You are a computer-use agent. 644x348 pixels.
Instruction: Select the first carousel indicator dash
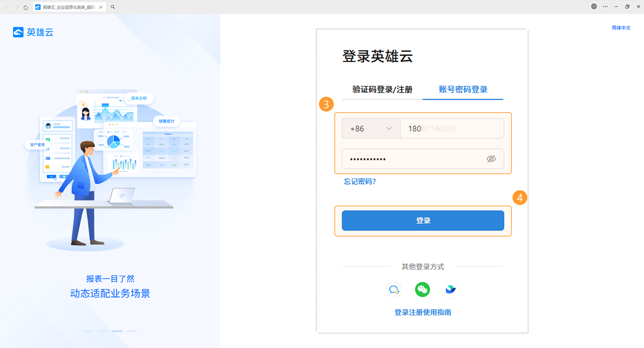88,331
